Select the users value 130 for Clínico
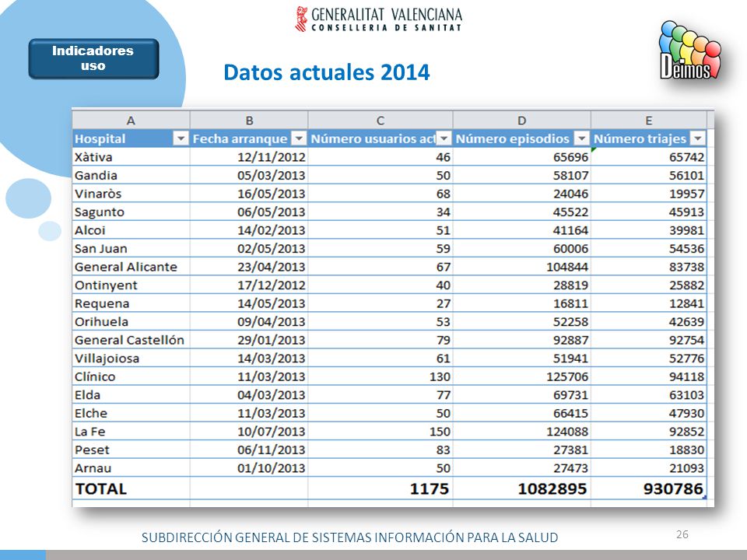 point(381,376)
